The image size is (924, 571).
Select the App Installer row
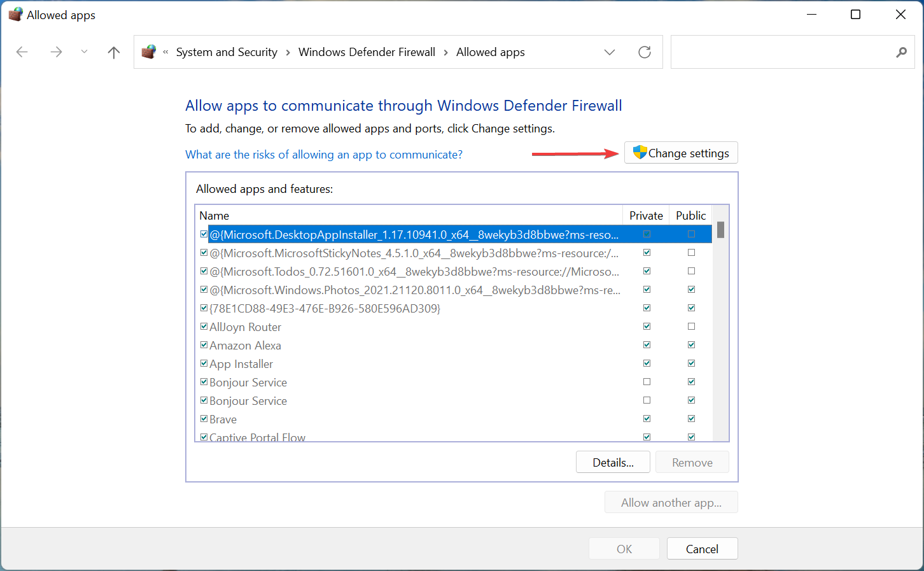(454, 363)
